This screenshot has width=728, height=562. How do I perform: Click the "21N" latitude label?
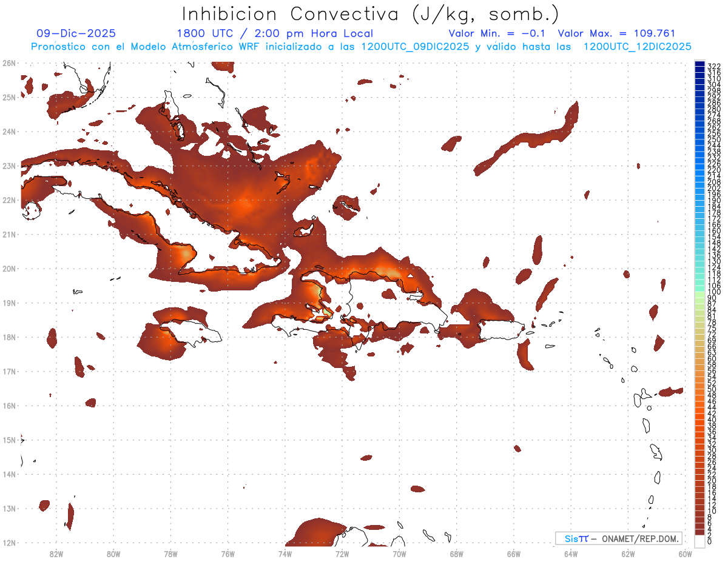pos(9,234)
